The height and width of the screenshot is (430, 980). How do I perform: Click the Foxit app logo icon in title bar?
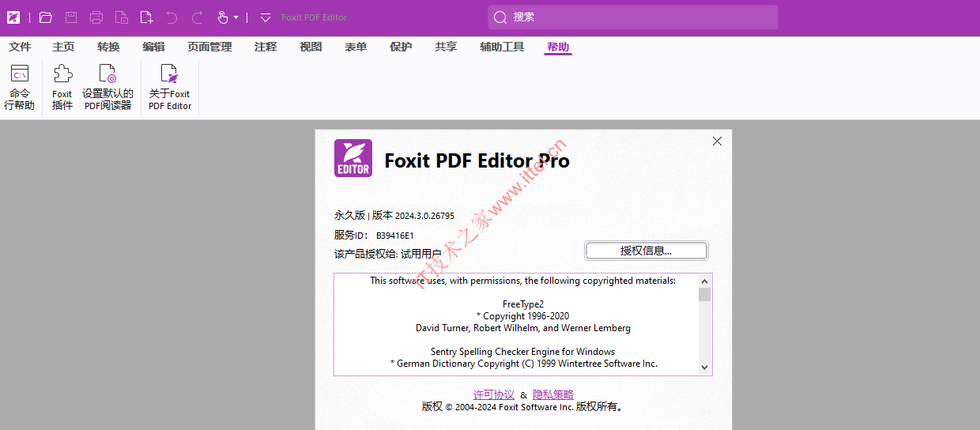13,17
